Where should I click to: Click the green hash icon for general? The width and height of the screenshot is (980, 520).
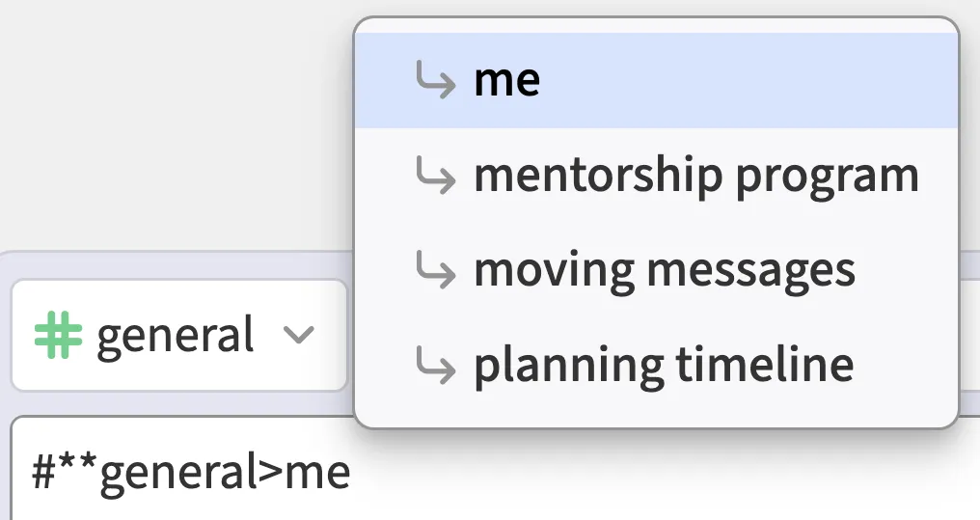pos(57,335)
